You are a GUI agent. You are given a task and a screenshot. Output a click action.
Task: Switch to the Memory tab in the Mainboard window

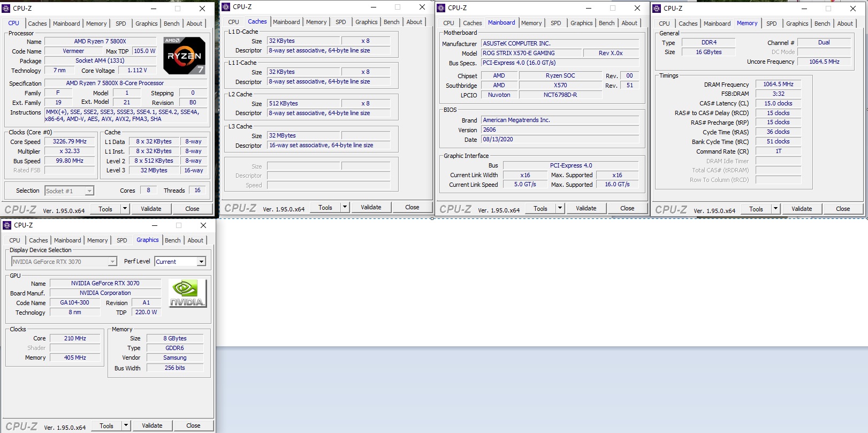coord(531,23)
